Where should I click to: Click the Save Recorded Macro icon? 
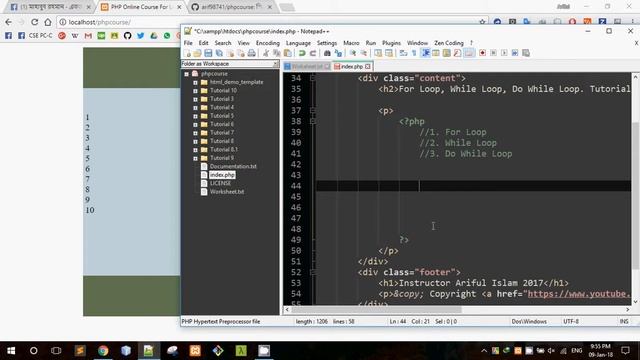tap(526, 53)
